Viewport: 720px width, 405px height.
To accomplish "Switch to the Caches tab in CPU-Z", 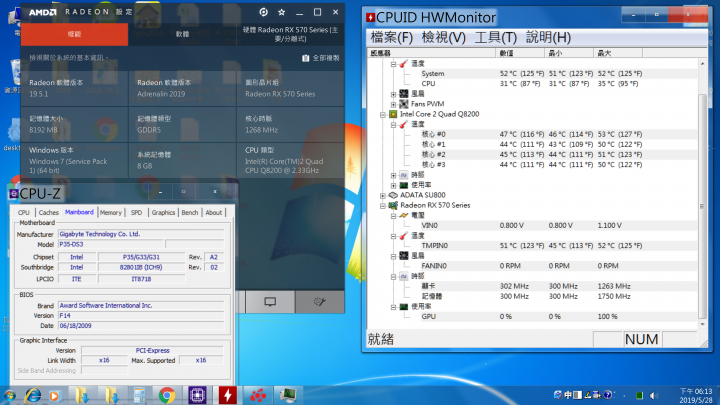I will click(x=49, y=213).
